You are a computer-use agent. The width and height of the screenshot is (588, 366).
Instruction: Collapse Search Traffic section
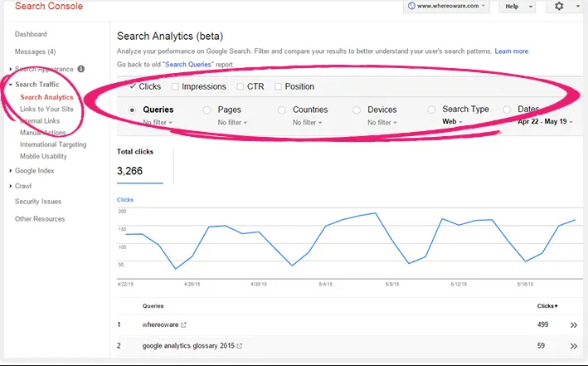[11, 85]
